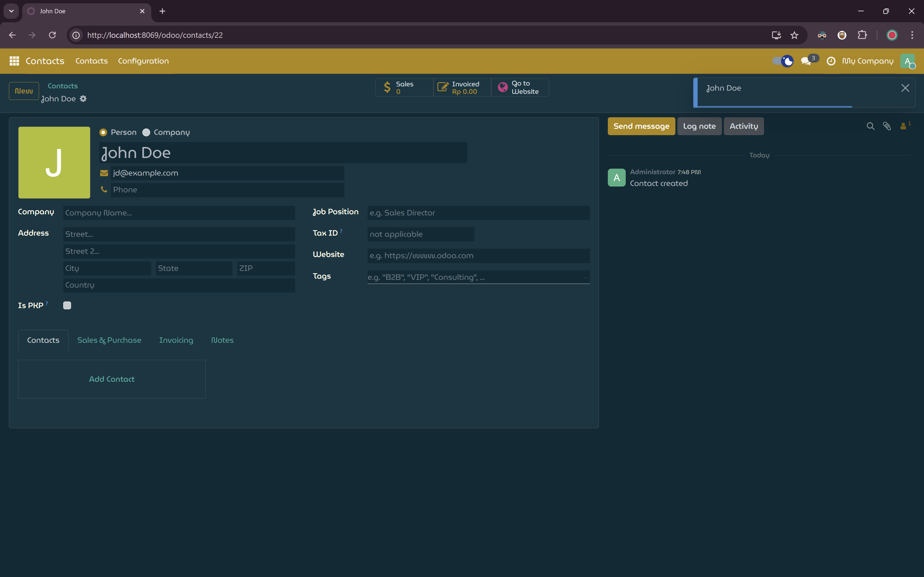The width and height of the screenshot is (924, 577).
Task: Open the Configuration menu
Action: 143,61
